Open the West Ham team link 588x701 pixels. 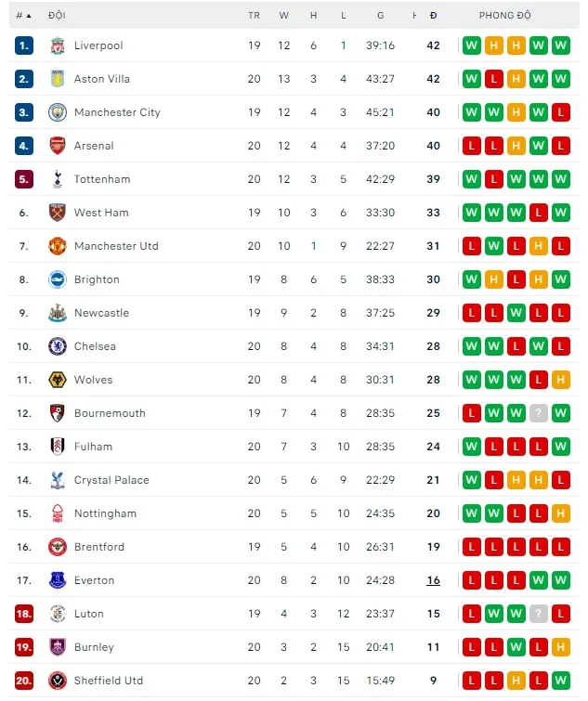pyautogui.click(x=101, y=213)
